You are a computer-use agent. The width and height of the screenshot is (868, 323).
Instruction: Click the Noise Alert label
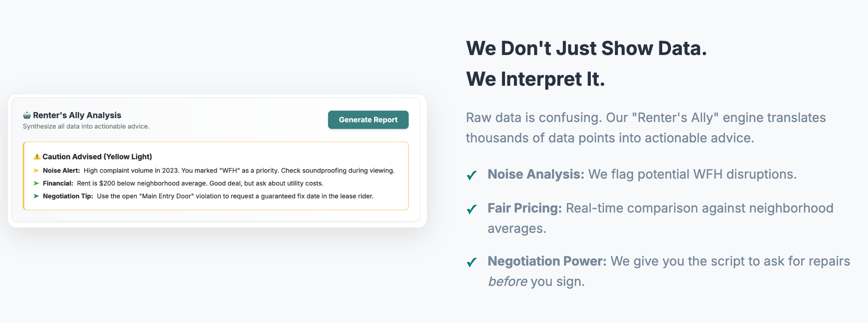[x=61, y=171]
